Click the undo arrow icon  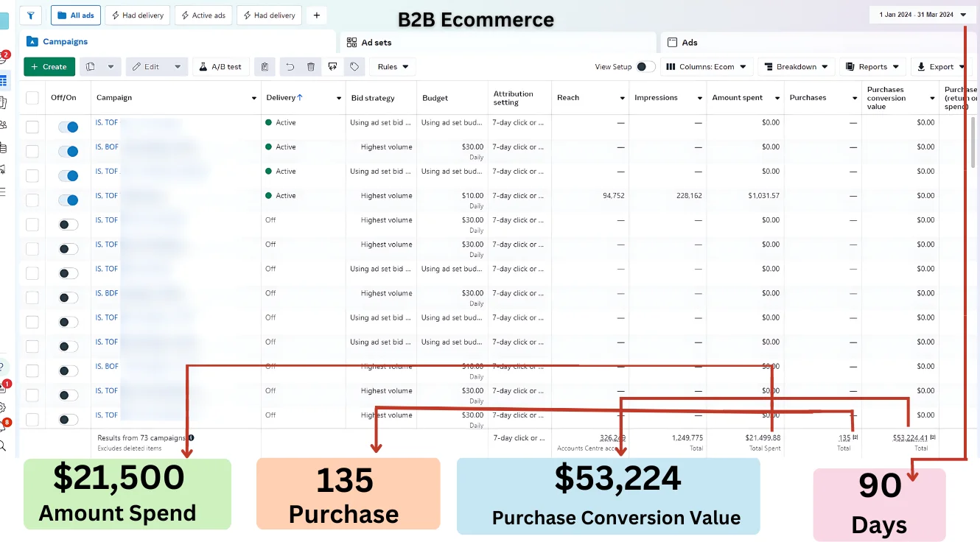pos(290,67)
